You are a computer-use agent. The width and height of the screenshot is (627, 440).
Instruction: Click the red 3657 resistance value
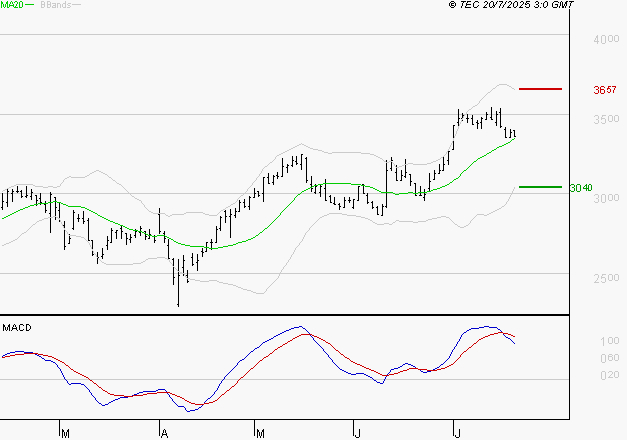[x=605, y=90]
